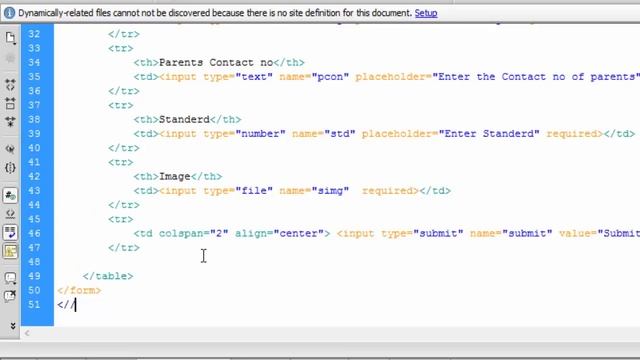Click the text "Parents Contact no"
This screenshot has height=360, width=640.
coord(216,62)
